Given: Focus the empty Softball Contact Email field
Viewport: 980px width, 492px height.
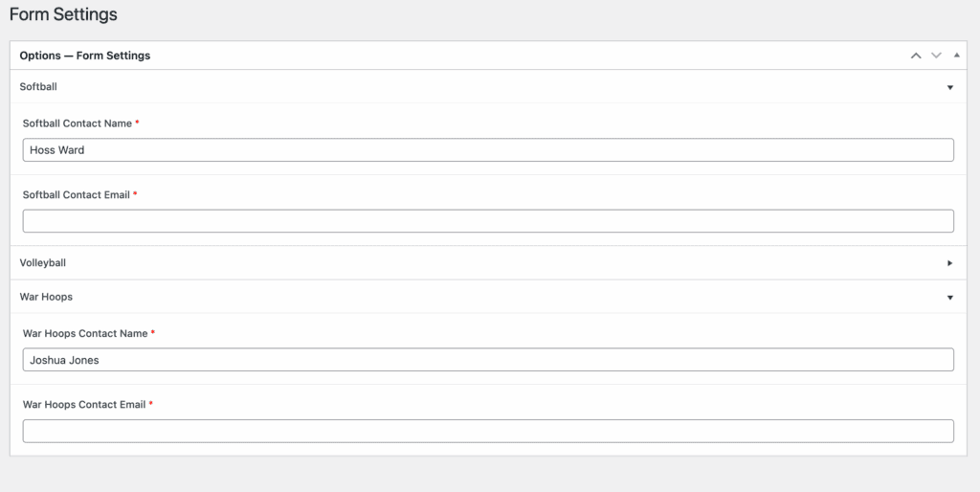Looking at the screenshot, I should (488, 221).
